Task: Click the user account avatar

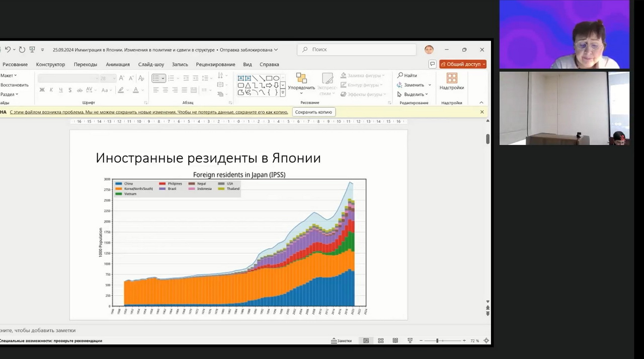Action: pyautogui.click(x=429, y=49)
